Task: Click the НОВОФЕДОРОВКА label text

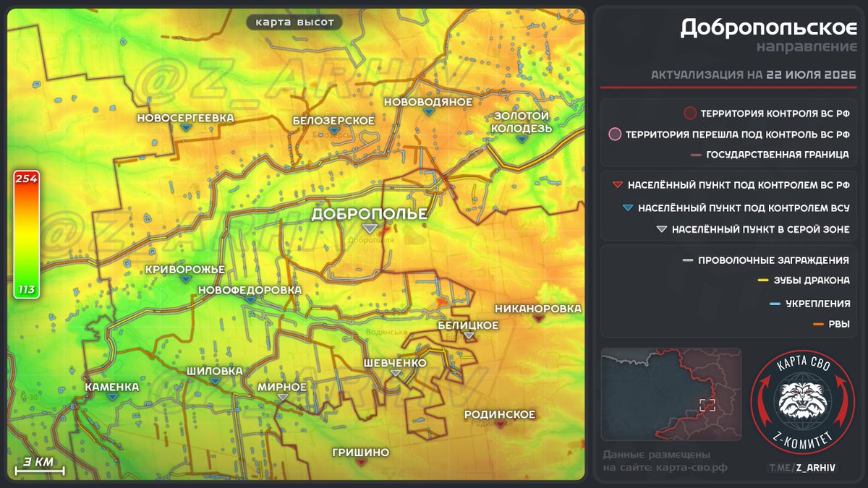Action: 250,290
